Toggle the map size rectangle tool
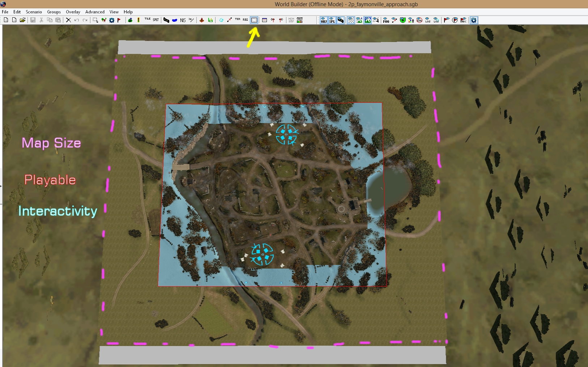The width and height of the screenshot is (588, 367). [254, 20]
